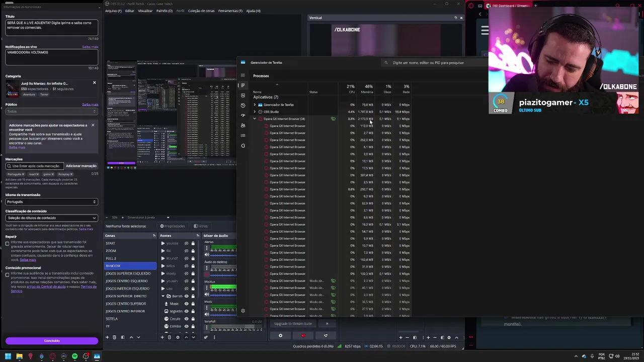
Task: Open Task Manager Services sidebar icon
Action: tap(243, 146)
